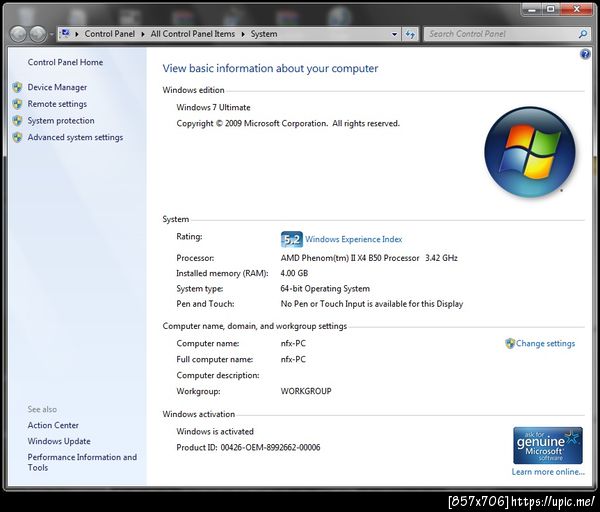Open Windows Update under See also
This screenshot has height=512, width=600.
tap(59, 441)
